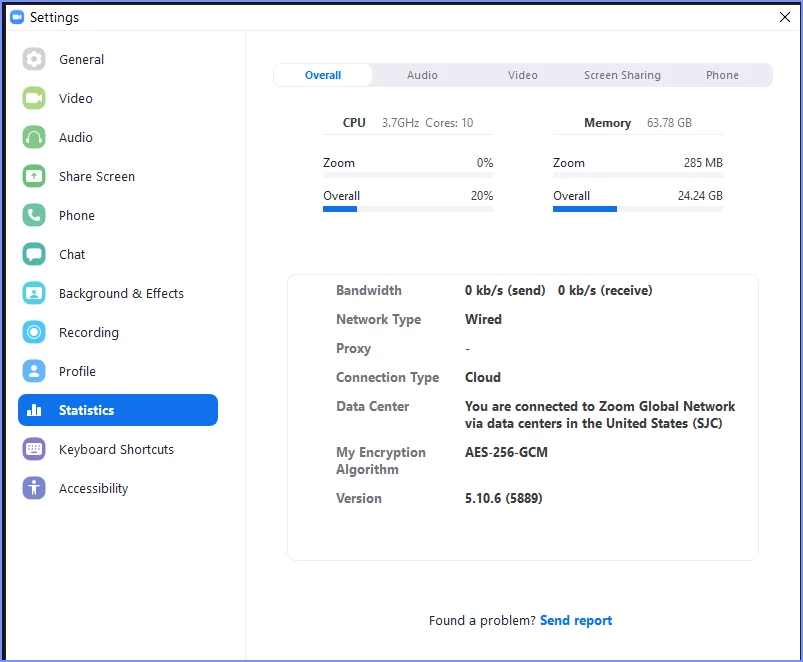The height and width of the screenshot is (662, 803).
Task: Click the Zoom memory usage bar
Action: tap(638, 176)
